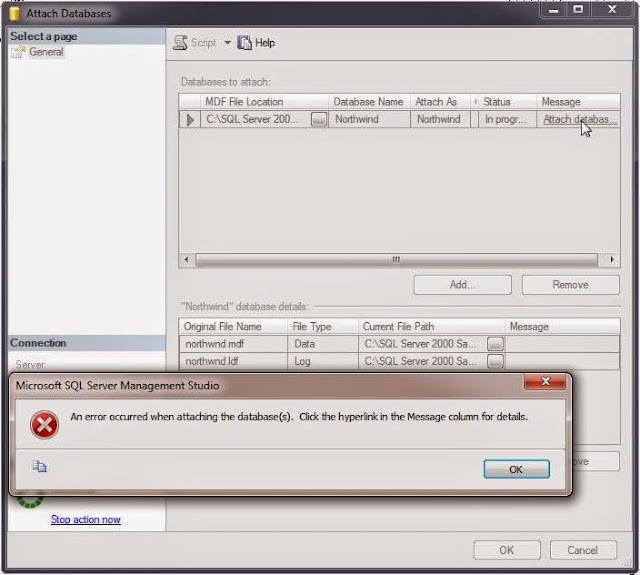Click the Script toolbar icon

click(180, 42)
